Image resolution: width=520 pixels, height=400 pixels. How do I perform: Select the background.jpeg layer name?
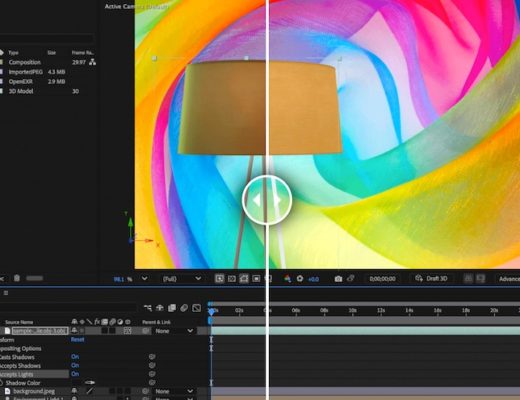[34, 391]
